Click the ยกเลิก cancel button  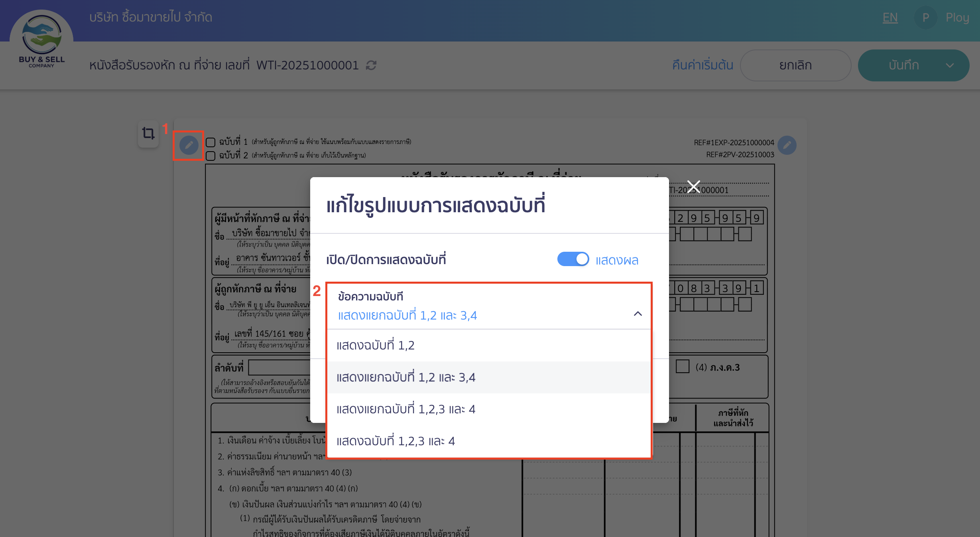796,65
